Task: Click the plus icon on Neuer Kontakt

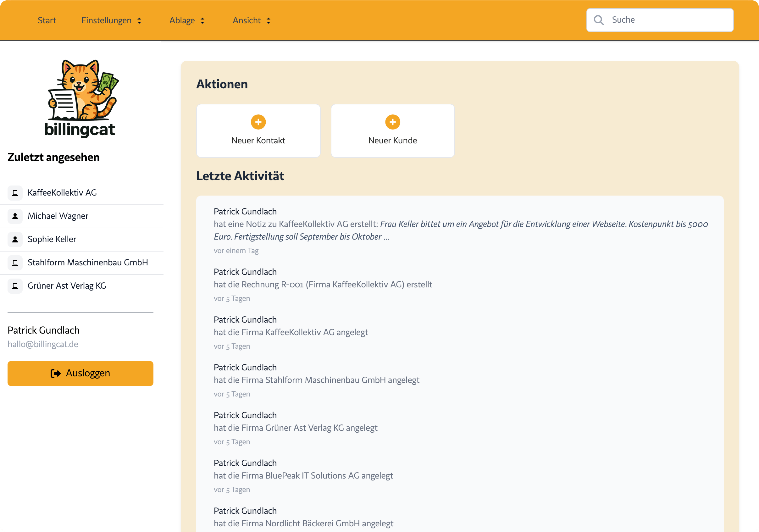Action: [x=258, y=122]
